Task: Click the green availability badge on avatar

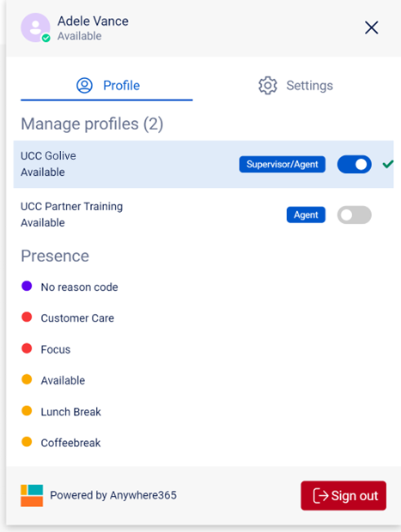Action: point(46,38)
